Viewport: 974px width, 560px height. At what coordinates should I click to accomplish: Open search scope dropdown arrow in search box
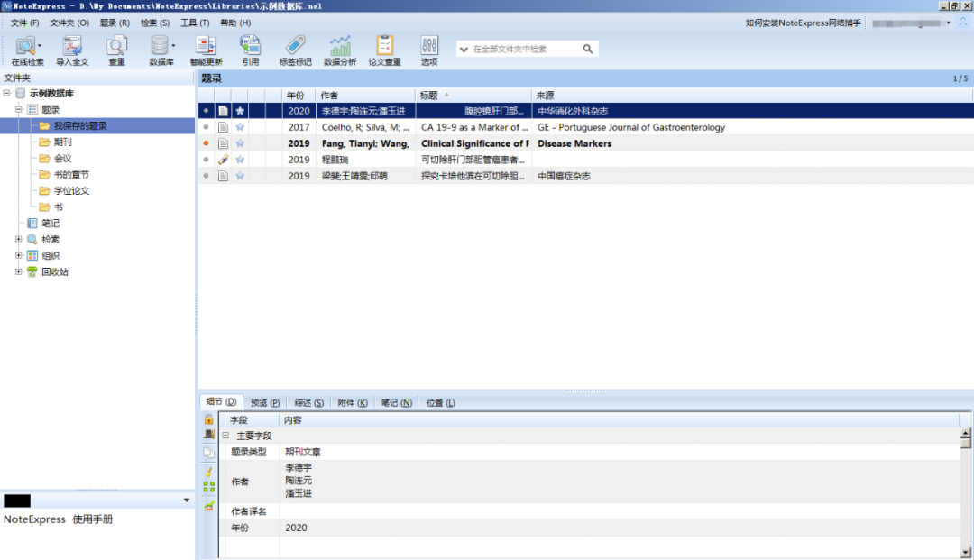(464, 49)
